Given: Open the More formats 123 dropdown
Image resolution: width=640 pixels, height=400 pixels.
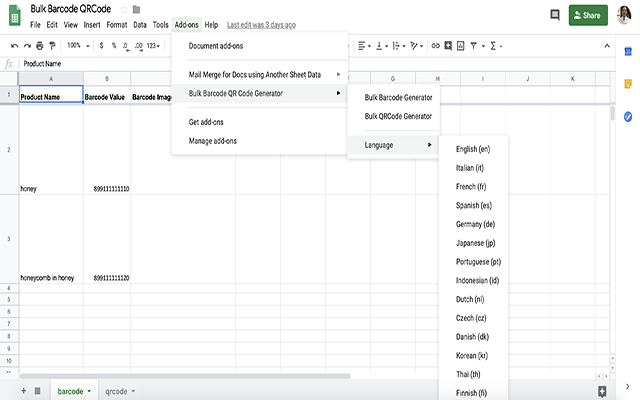Looking at the screenshot, I should [x=153, y=46].
